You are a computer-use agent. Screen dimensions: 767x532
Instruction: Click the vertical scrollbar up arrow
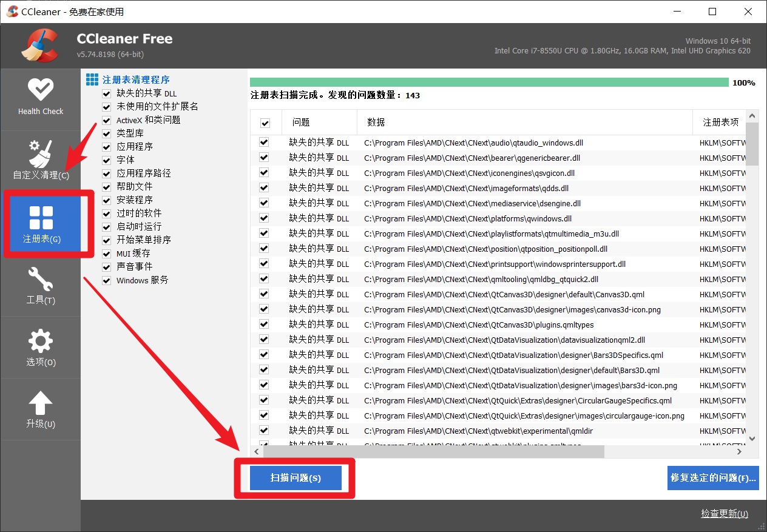pos(752,116)
